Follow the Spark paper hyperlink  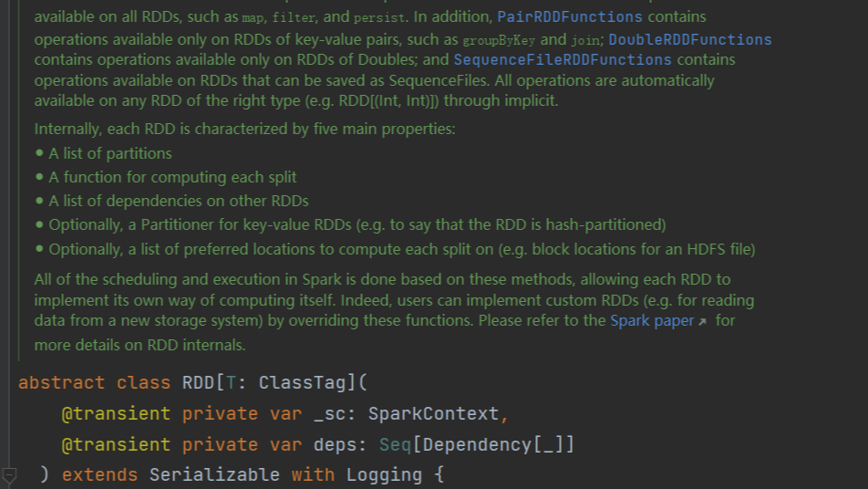652,321
